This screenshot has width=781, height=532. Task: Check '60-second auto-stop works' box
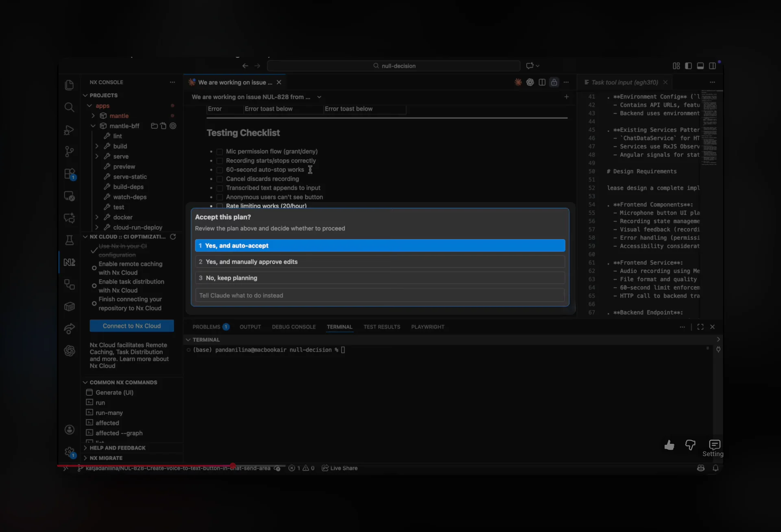pos(220,170)
